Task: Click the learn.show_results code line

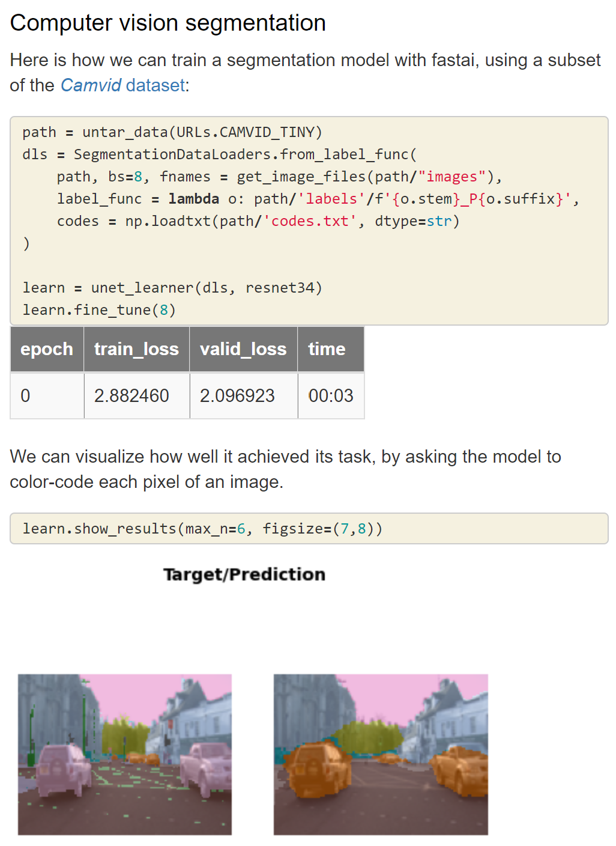Action: [x=202, y=529]
